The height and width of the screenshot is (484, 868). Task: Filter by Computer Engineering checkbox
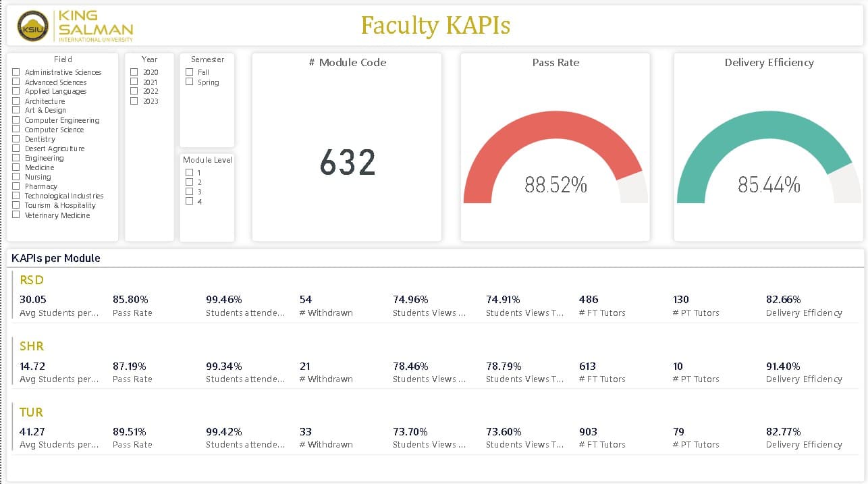(16, 120)
